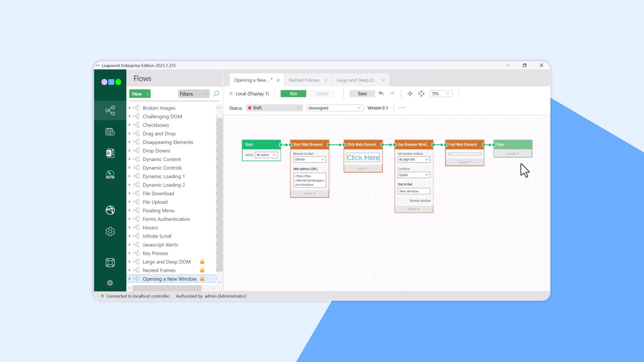
Task: Open the 75% zoom level dropdown
Action: coord(441,94)
